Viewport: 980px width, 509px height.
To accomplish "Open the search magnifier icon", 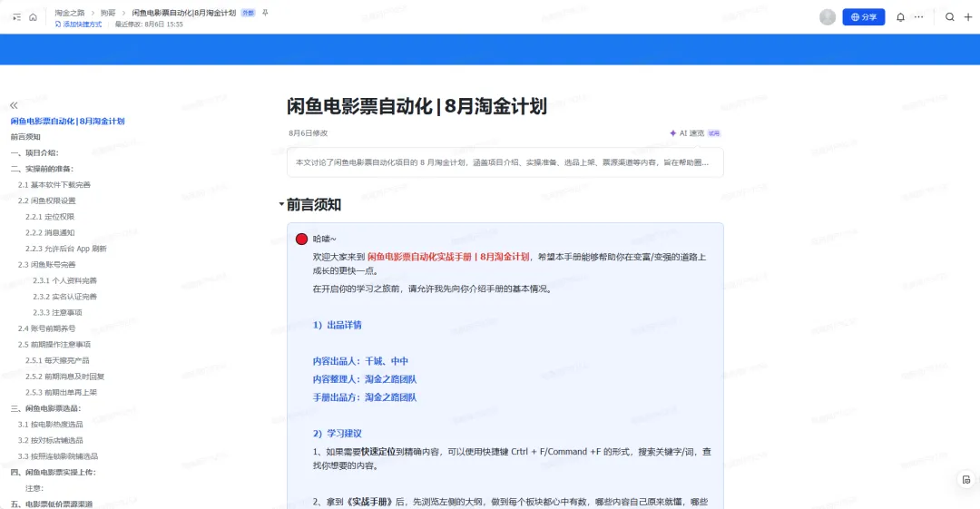I will [950, 17].
